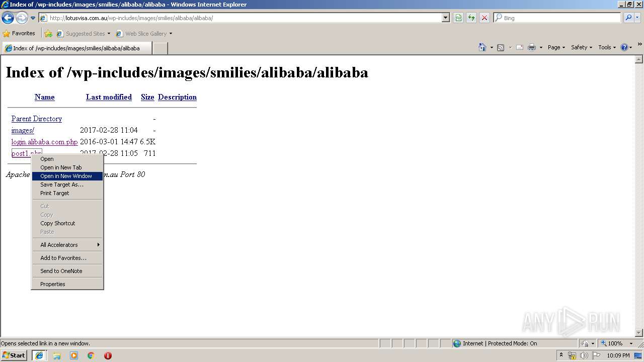Viewport: 644px width, 362px height.
Task: Click the RSS Feeds icon
Action: coord(501,47)
